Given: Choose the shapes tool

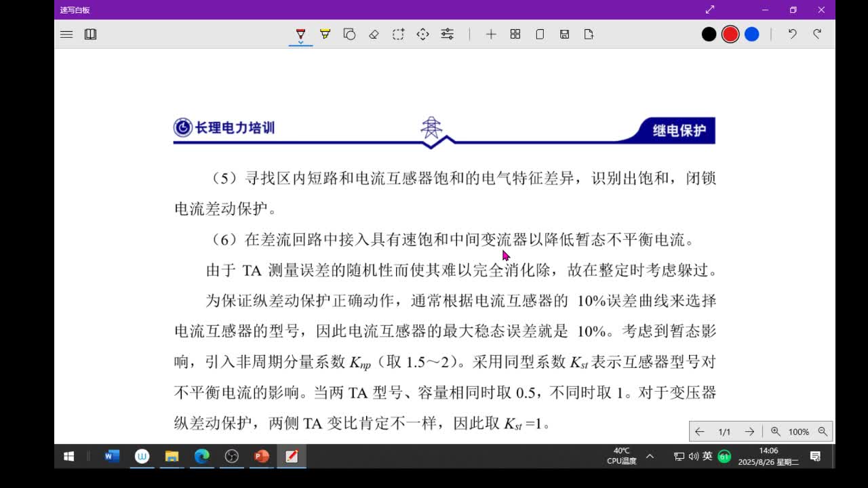Looking at the screenshot, I should 349,34.
